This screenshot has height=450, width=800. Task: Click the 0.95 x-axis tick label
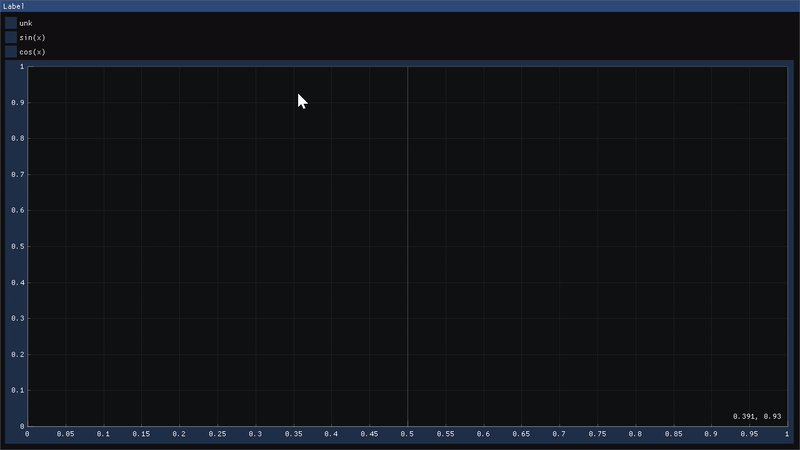(x=749, y=434)
